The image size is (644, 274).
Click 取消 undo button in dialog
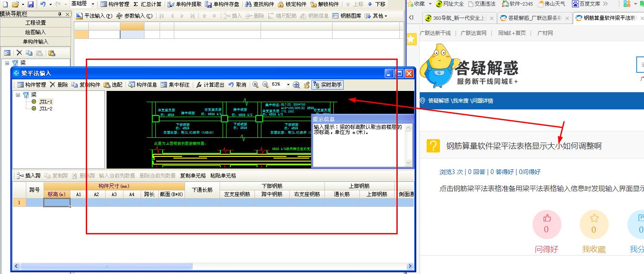point(237,85)
